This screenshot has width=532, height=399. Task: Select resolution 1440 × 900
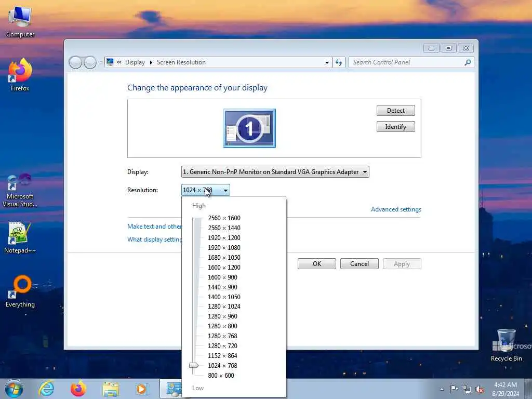222,287
